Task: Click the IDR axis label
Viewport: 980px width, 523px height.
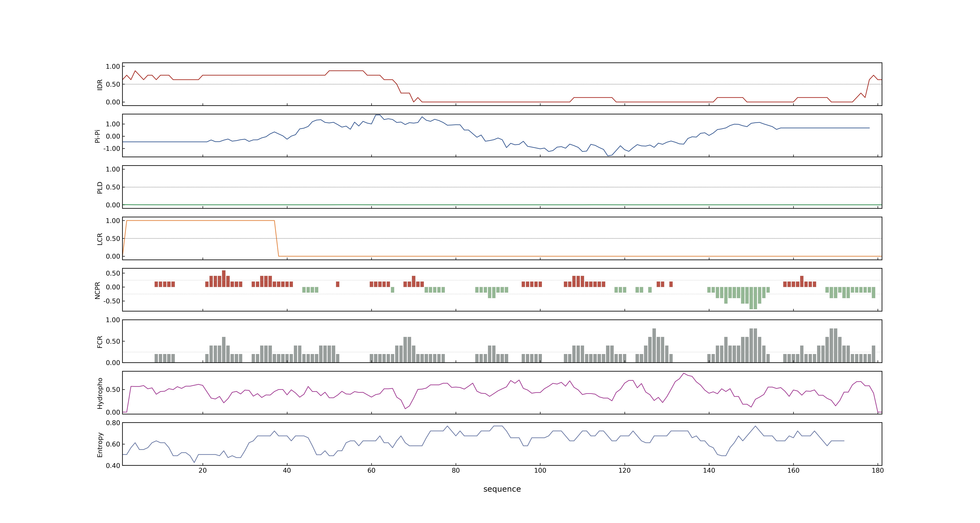Action: 100,85
